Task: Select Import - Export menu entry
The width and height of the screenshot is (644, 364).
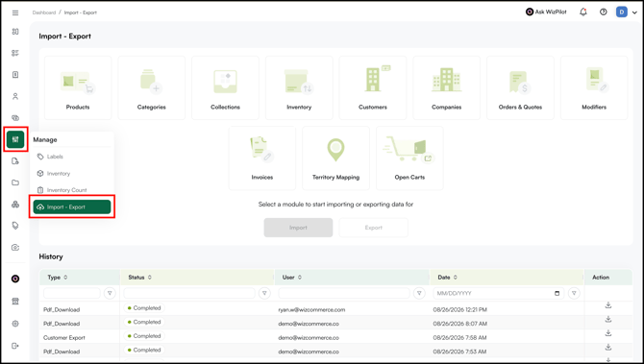Action: pyautogui.click(x=72, y=206)
